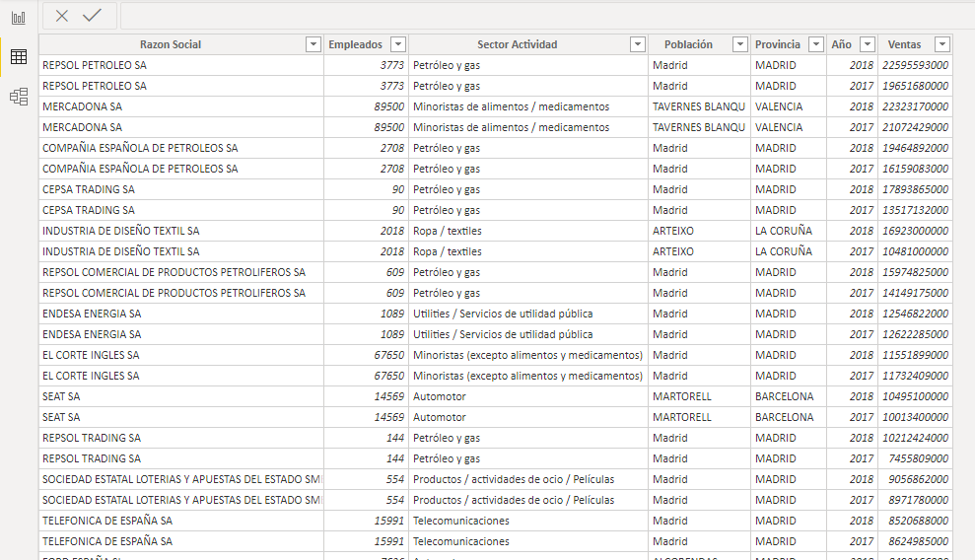The height and width of the screenshot is (560, 975).
Task: Click the 21072429000 Ventas value
Action: coord(915,127)
